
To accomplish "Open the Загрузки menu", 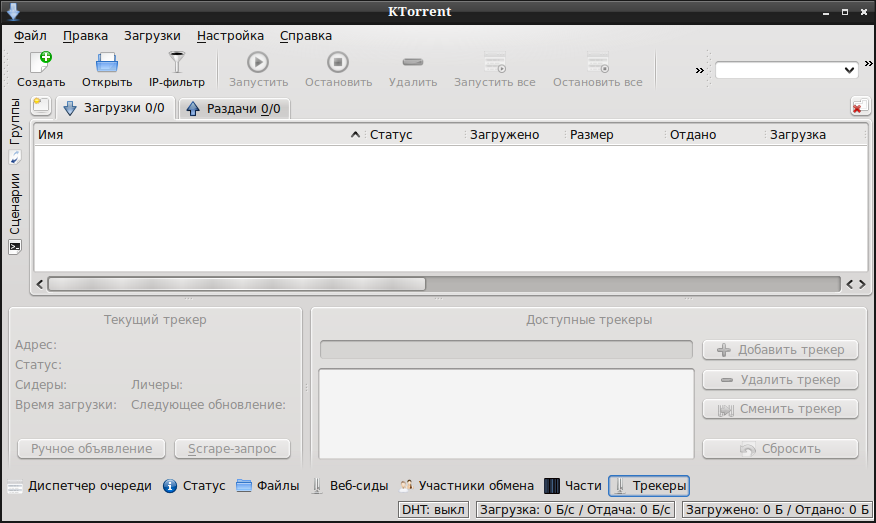I will pyautogui.click(x=153, y=36).
